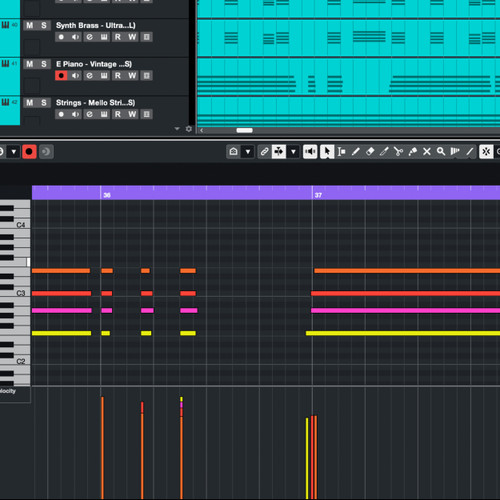The width and height of the screenshot is (500, 500).
Task: Click bar 37 marker in editor ruler
Action: [x=318, y=195]
